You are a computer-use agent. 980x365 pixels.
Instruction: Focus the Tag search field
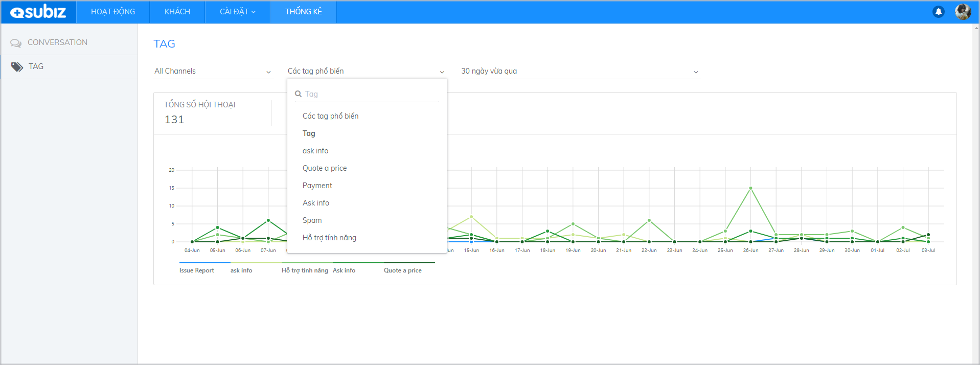pyautogui.click(x=371, y=94)
